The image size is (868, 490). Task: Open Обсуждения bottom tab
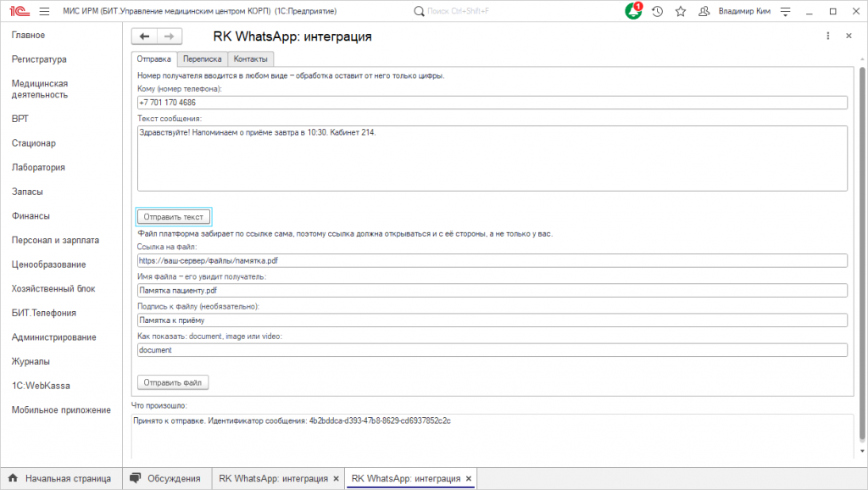[167, 478]
